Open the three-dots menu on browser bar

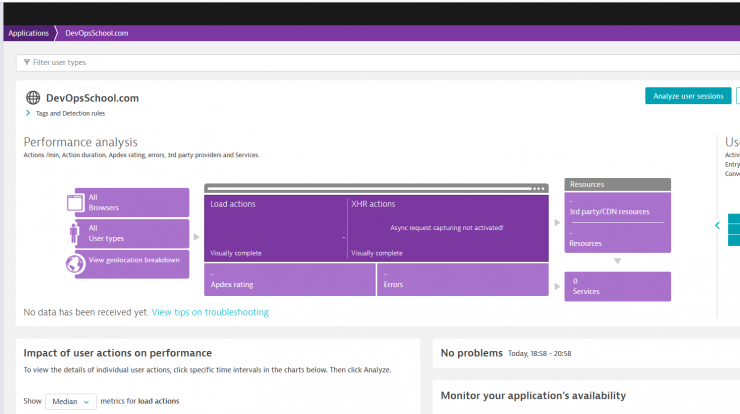pyautogui.click(x=538, y=188)
